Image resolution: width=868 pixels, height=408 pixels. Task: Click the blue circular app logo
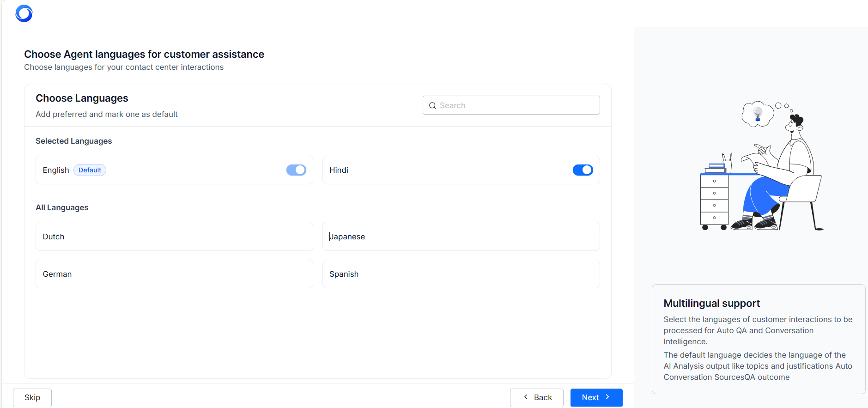pos(24,13)
